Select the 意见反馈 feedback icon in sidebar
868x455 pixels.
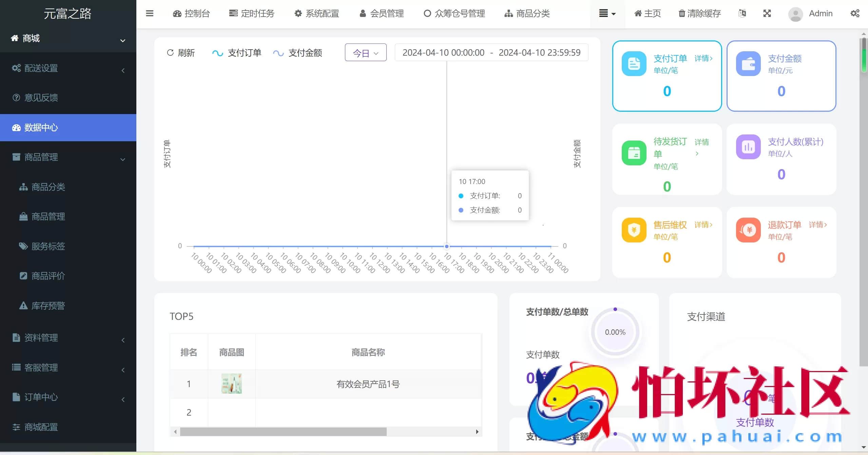(x=16, y=97)
